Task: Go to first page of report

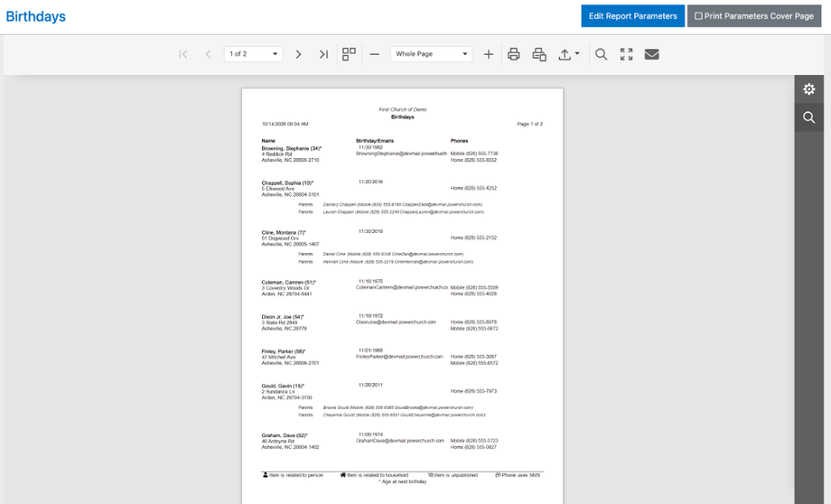Action: [x=183, y=54]
